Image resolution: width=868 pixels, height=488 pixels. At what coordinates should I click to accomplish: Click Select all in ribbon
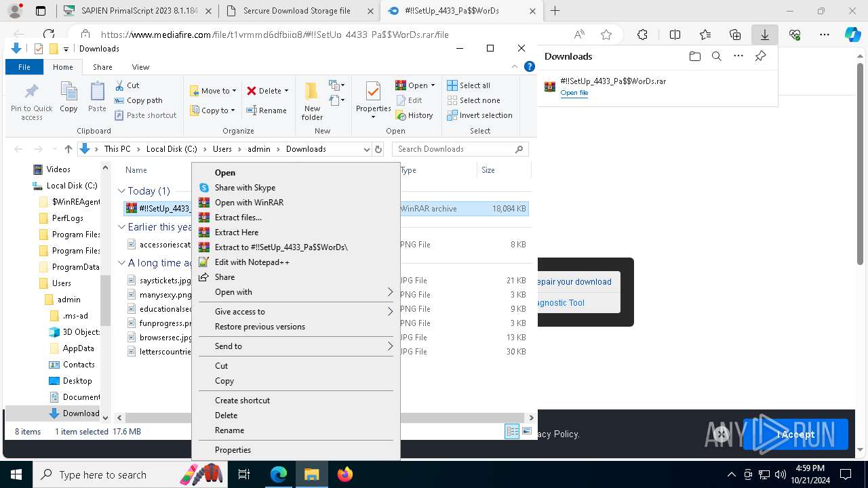click(469, 85)
